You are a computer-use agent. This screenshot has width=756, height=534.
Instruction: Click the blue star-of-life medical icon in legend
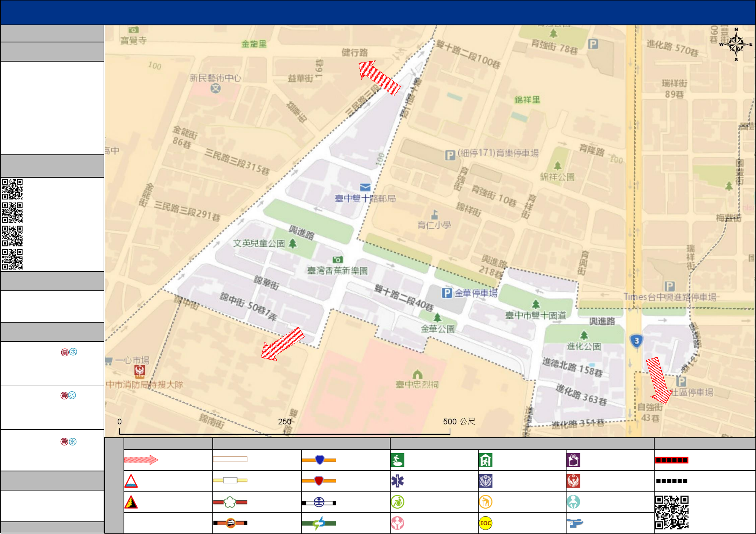click(397, 481)
